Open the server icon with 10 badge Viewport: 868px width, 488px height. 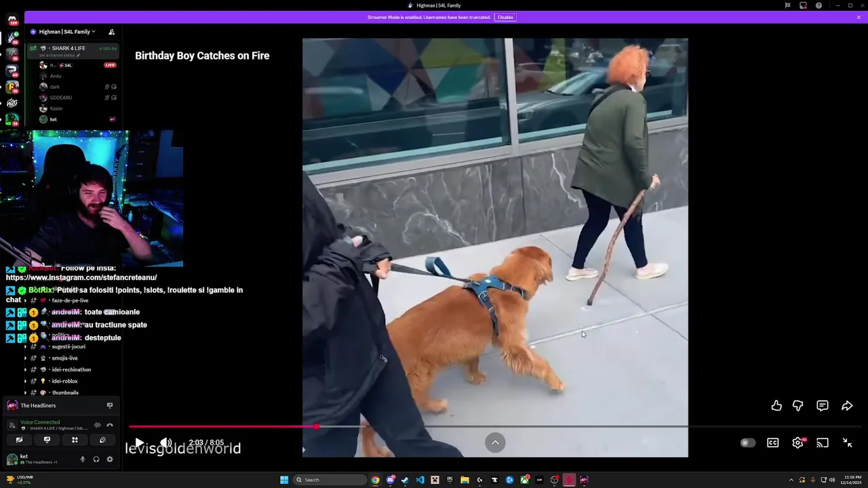tap(12, 87)
